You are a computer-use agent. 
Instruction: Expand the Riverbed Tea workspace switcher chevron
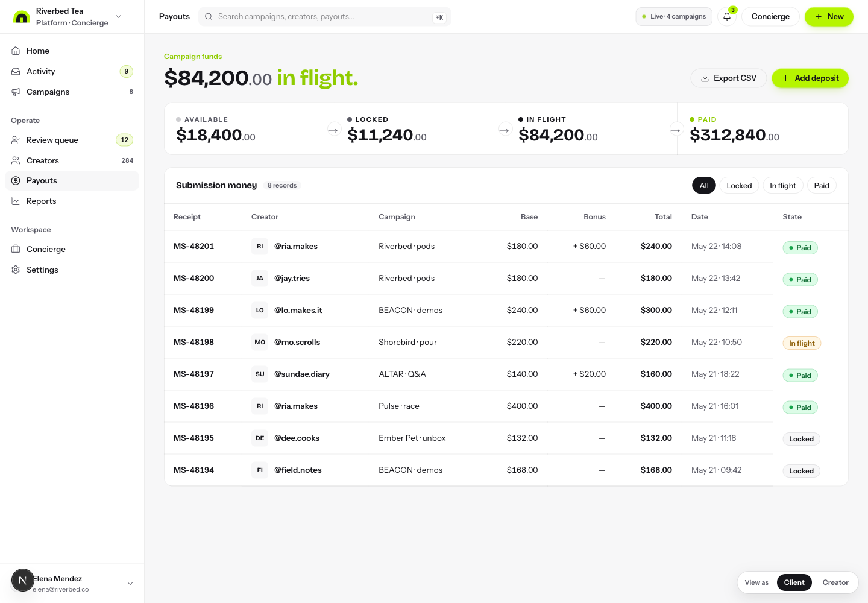[x=118, y=16]
